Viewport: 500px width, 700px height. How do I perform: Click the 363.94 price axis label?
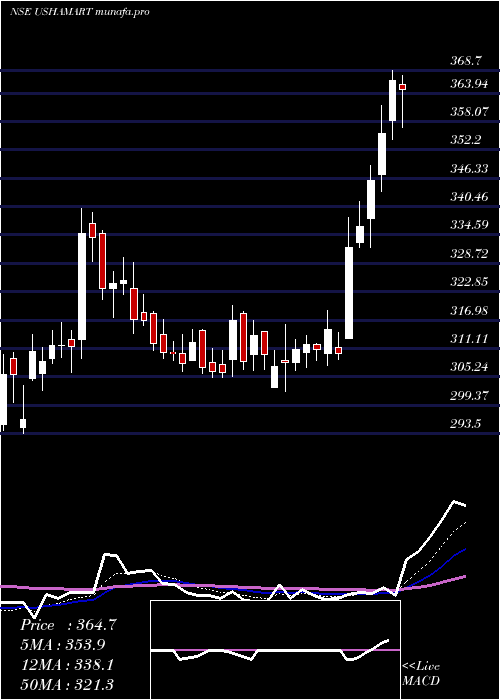click(x=468, y=83)
